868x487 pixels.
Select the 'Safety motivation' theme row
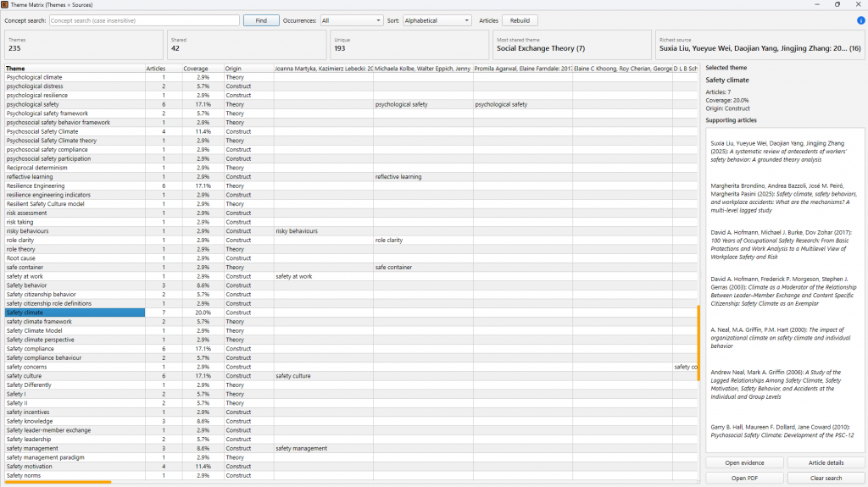pyautogui.click(x=75, y=467)
